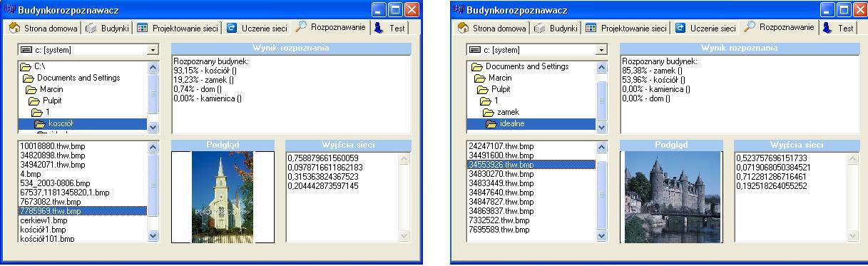868x266 pixels.
Task: Open Budynki tab in castle window
Action: coord(556,29)
